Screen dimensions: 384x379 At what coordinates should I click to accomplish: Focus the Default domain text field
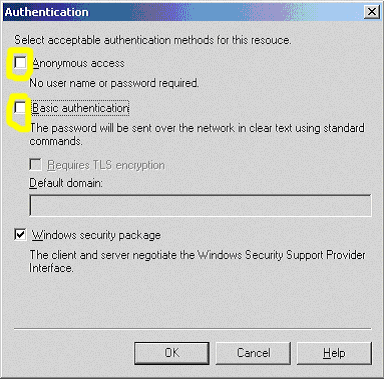(x=200, y=205)
